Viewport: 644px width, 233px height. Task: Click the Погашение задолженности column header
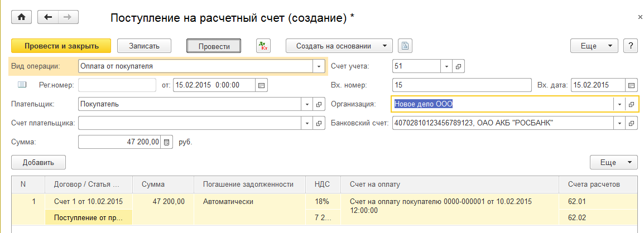249,185
